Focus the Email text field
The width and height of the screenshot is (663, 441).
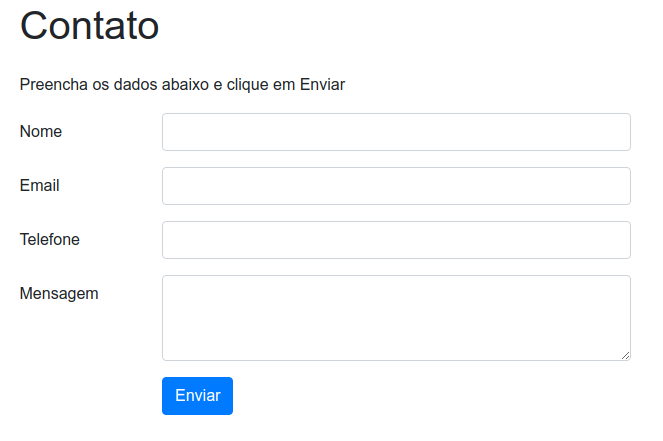point(396,186)
